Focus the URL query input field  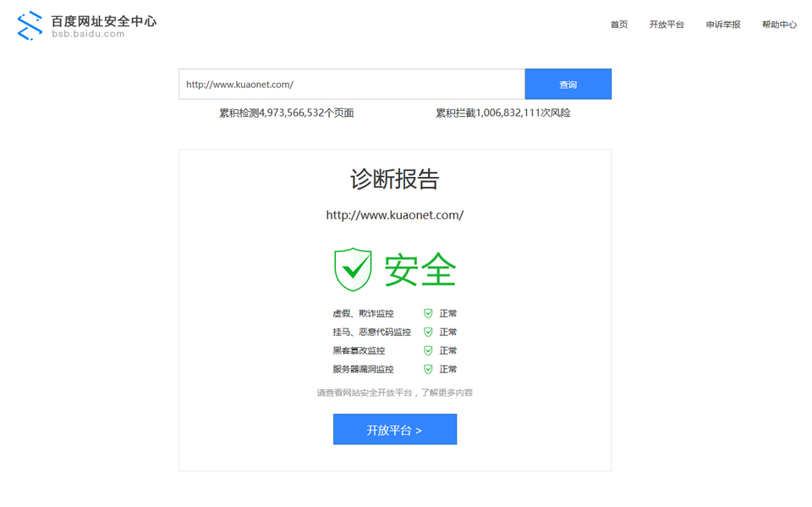click(x=352, y=84)
